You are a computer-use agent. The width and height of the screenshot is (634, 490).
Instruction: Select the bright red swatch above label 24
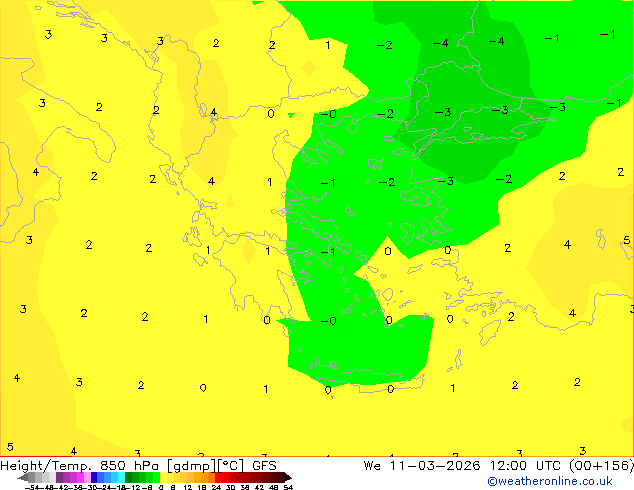[x=218, y=477]
